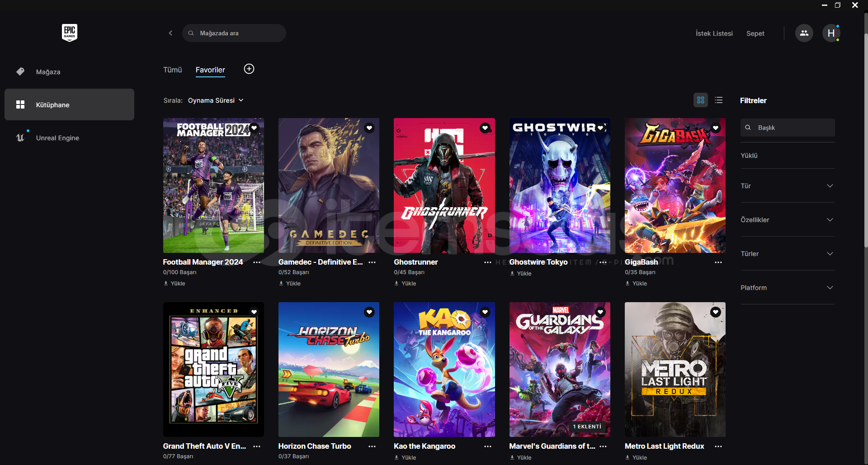Open the Oynama Süresi sort dropdown
This screenshot has width=868, height=465.
(216, 100)
